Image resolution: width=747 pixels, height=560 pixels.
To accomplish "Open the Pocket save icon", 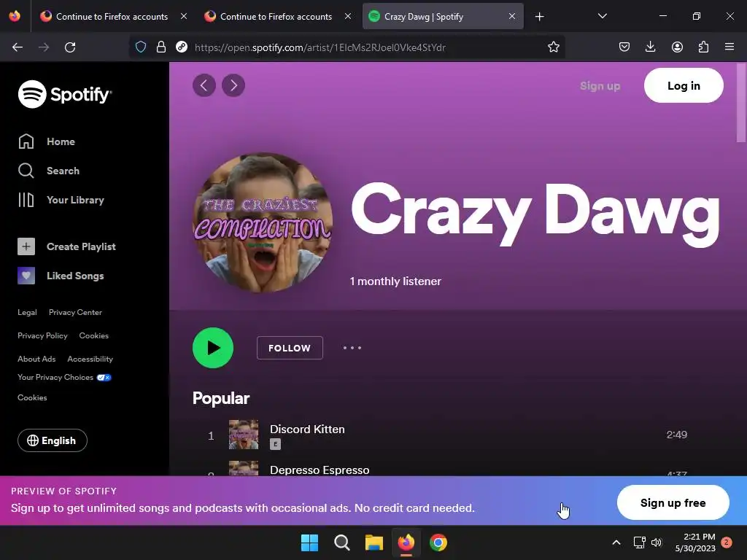I will [x=624, y=47].
